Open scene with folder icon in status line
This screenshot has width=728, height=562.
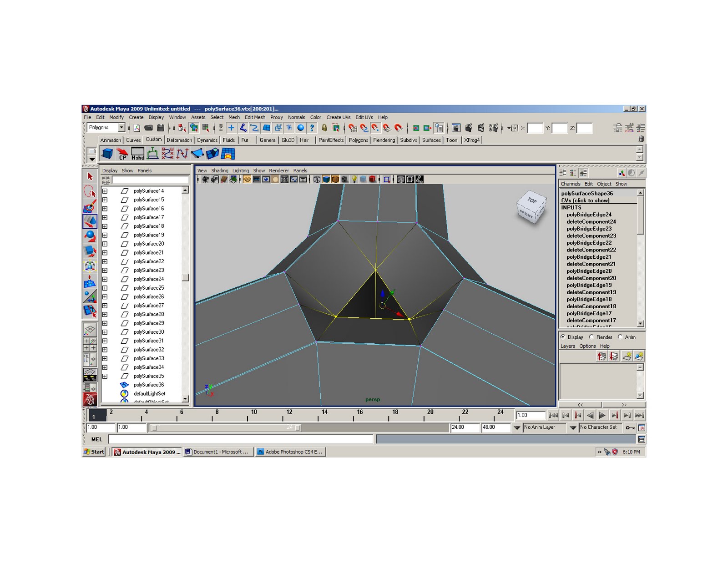(x=148, y=128)
